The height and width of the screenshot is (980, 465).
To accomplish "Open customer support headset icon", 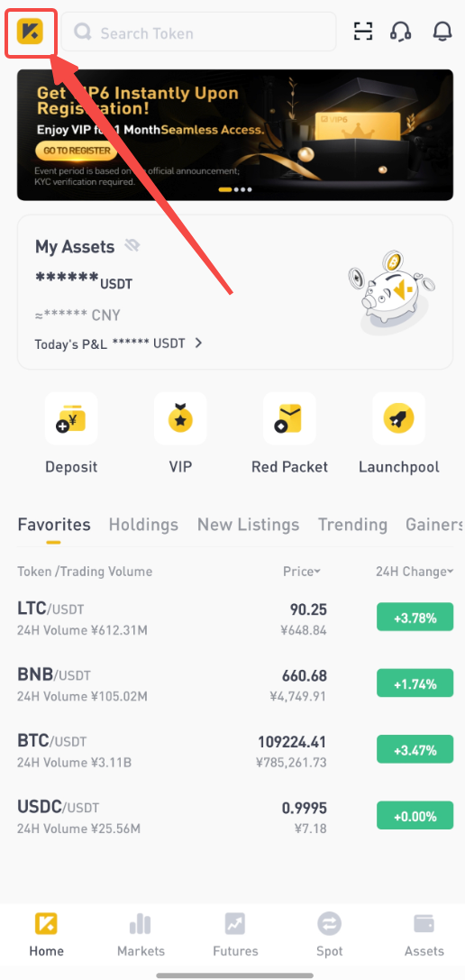I will click(x=401, y=32).
